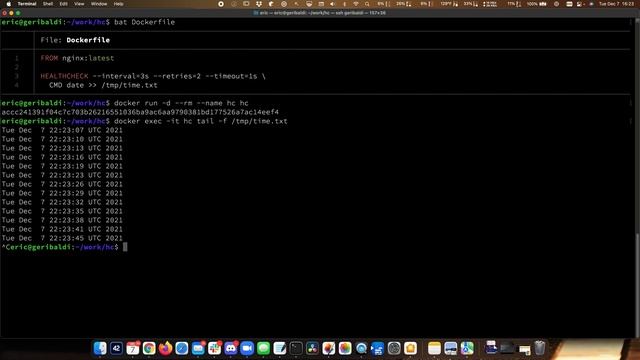Click the 22:23:32 UTC timestamp line
Screen dimensions: 640x360
point(62,202)
